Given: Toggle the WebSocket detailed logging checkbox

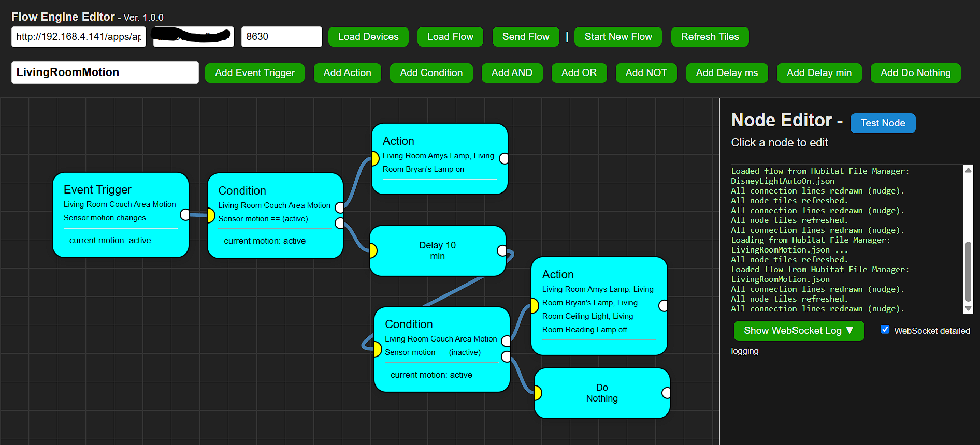Looking at the screenshot, I should click(x=885, y=330).
